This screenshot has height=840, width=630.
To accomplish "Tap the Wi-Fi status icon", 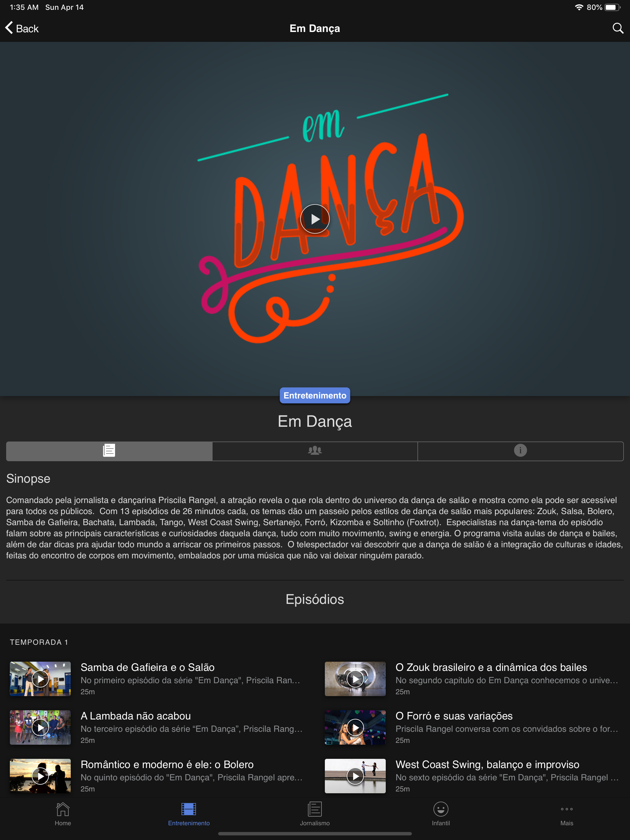I will [579, 7].
